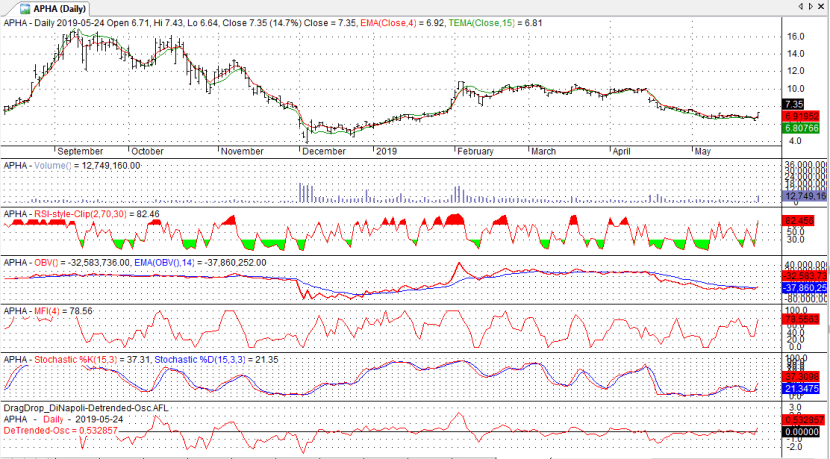Screen dimensions: 830x459
Task: Click the black 7.35 close price tag
Action: [793, 104]
